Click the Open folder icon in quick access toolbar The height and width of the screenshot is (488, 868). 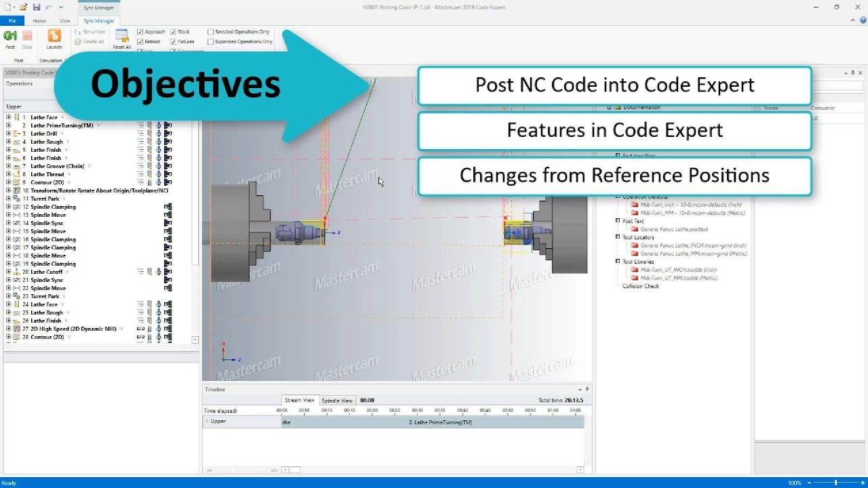coord(24,7)
